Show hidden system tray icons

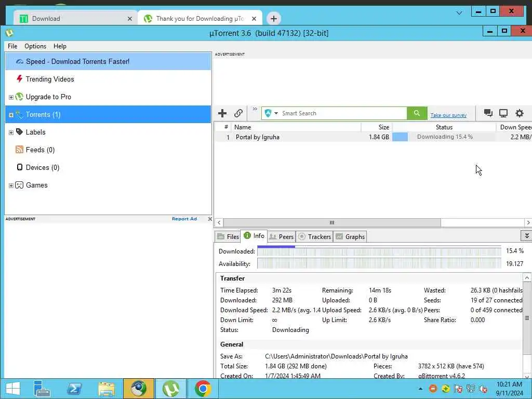tap(420, 389)
